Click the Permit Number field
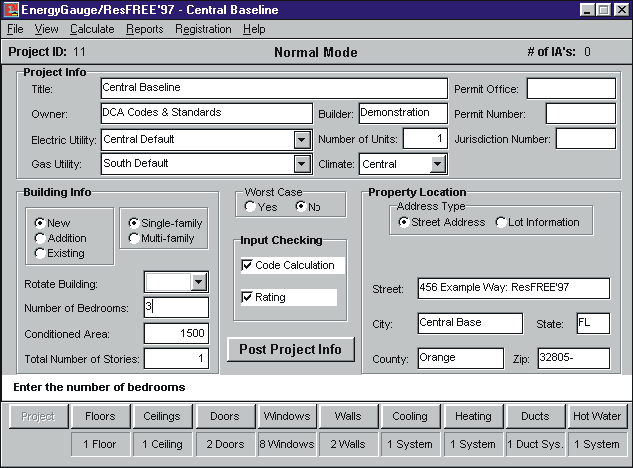The height and width of the screenshot is (468, 633). pyautogui.click(x=581, y=113)
